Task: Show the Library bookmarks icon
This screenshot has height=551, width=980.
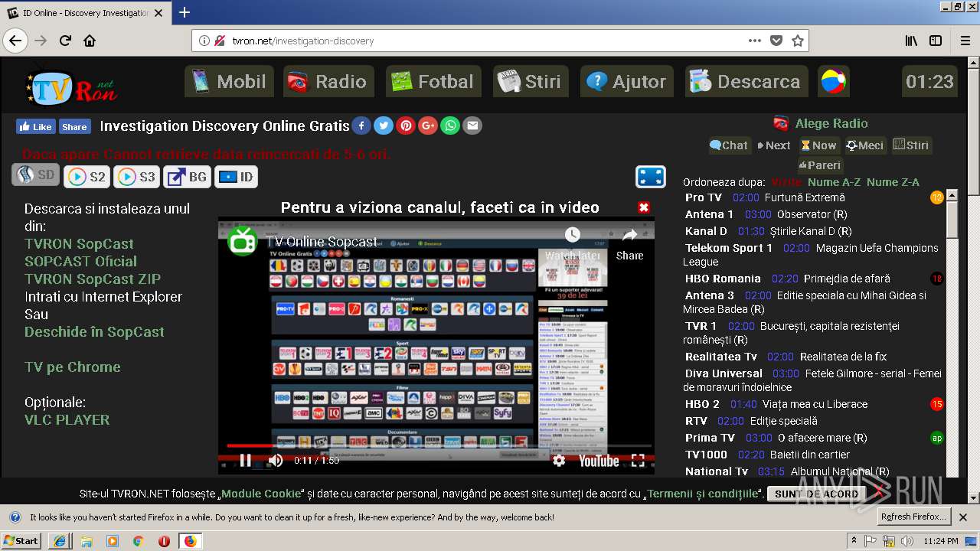Action: click(911, 41)
